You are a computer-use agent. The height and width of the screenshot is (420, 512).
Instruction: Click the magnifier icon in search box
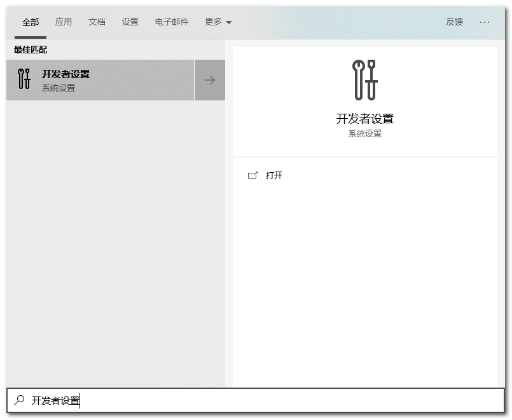[x=20, y=400]
